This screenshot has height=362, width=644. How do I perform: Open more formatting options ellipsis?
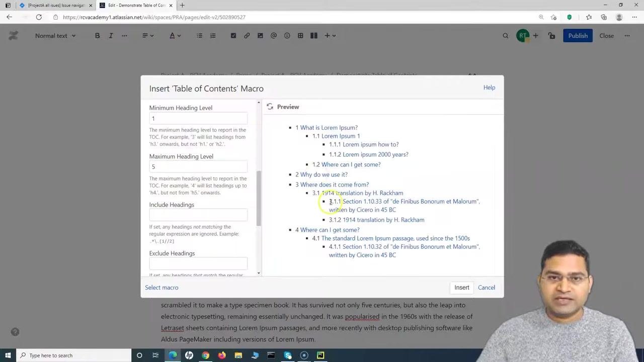coord(124,36)
